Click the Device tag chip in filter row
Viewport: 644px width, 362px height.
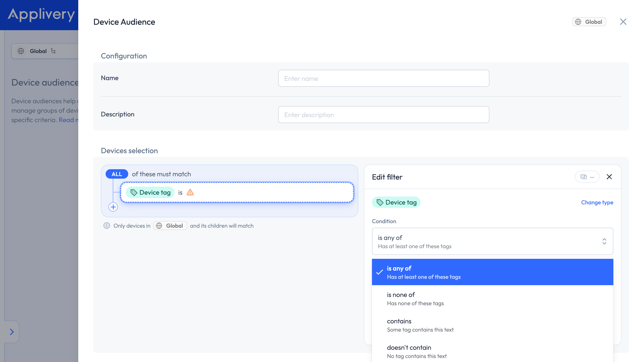(x=150, y=192)
